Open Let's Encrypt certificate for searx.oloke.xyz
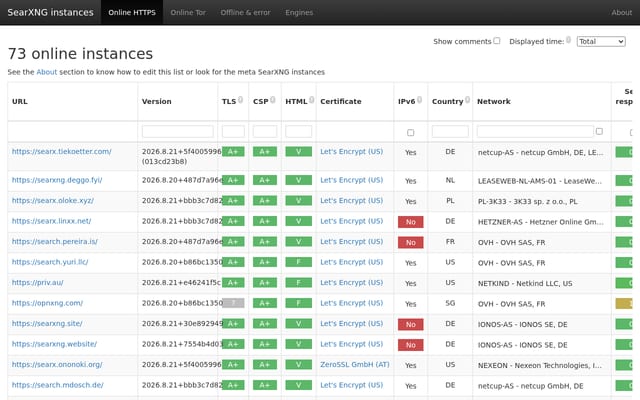Image resolution: width=640 pixels, height=400 pixels. (351, 200)
